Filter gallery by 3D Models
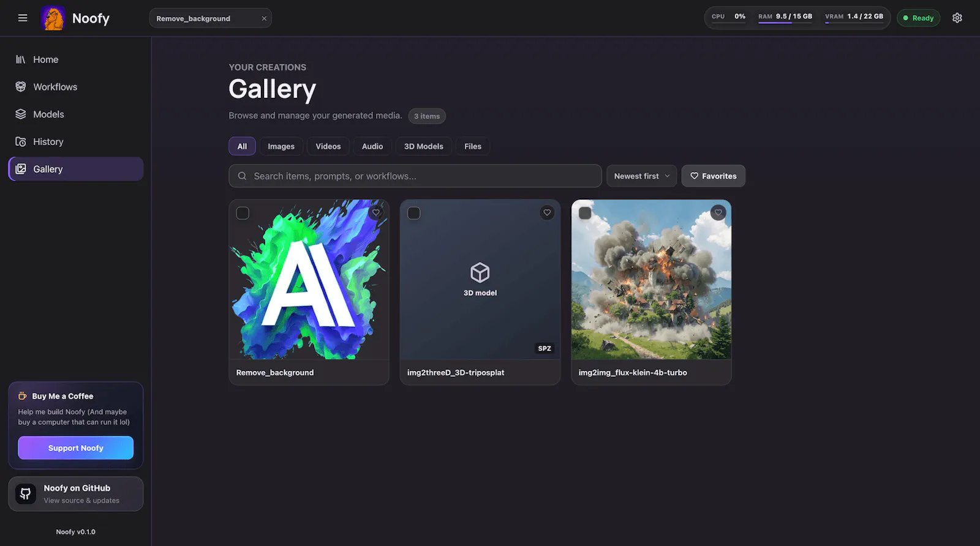This screenshot has width=980, height=546. click(423, 146)
